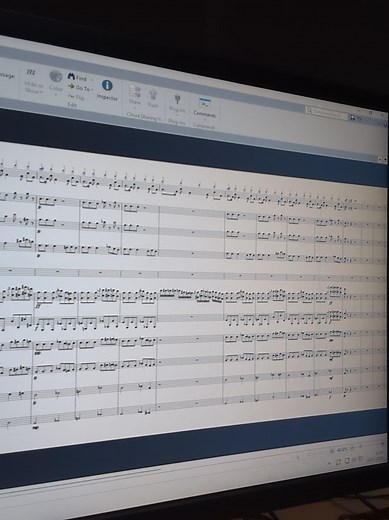Click the Flip command in the Edit group
Screen dimensions: 389x520
76,97
